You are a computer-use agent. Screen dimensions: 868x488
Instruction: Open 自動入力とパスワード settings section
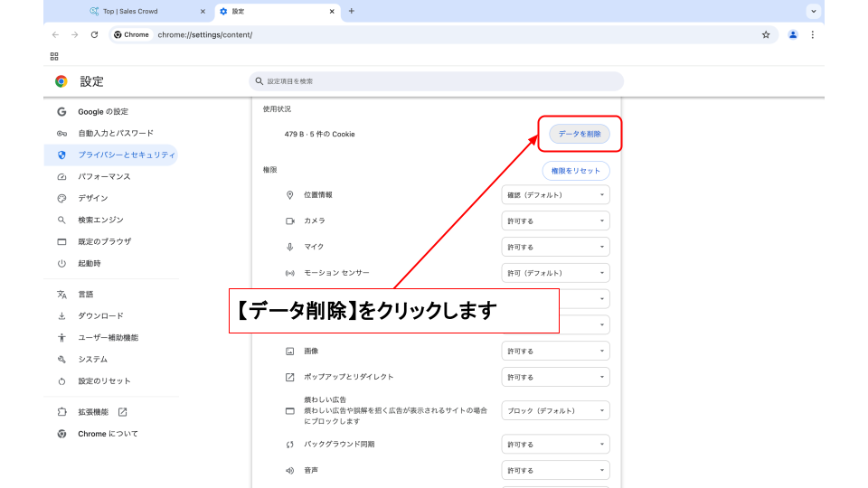point(115,133)
